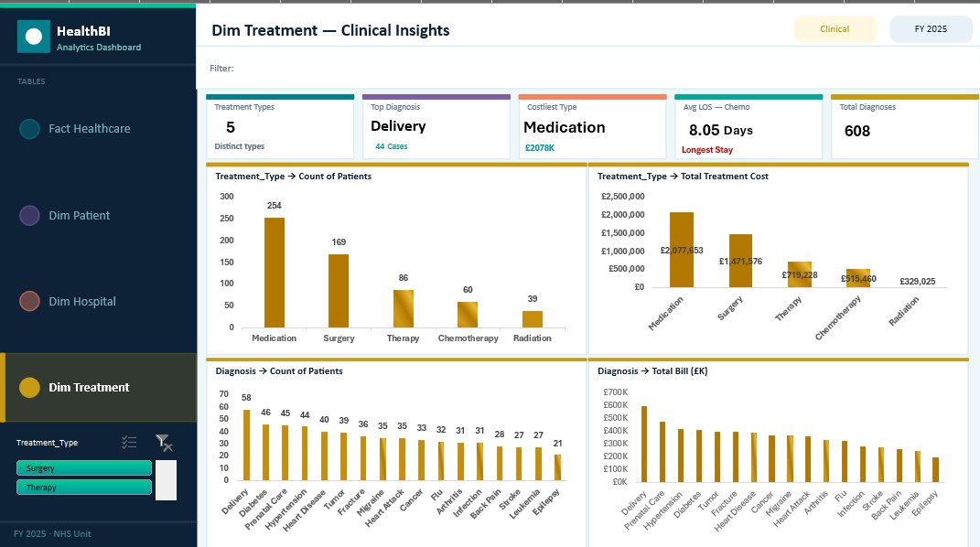Toggle the Surgery slicer item
Screen dimensions: 980x547
point(84,467)
